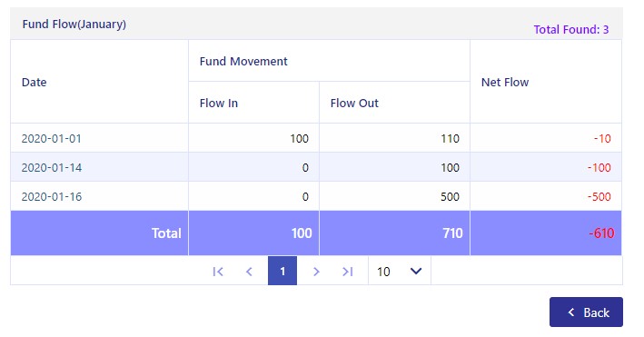Image resolution: width=644 pixels, height=337 pixels.
Task: Click the Fund Flow(January) panel title
Action: 74,25
